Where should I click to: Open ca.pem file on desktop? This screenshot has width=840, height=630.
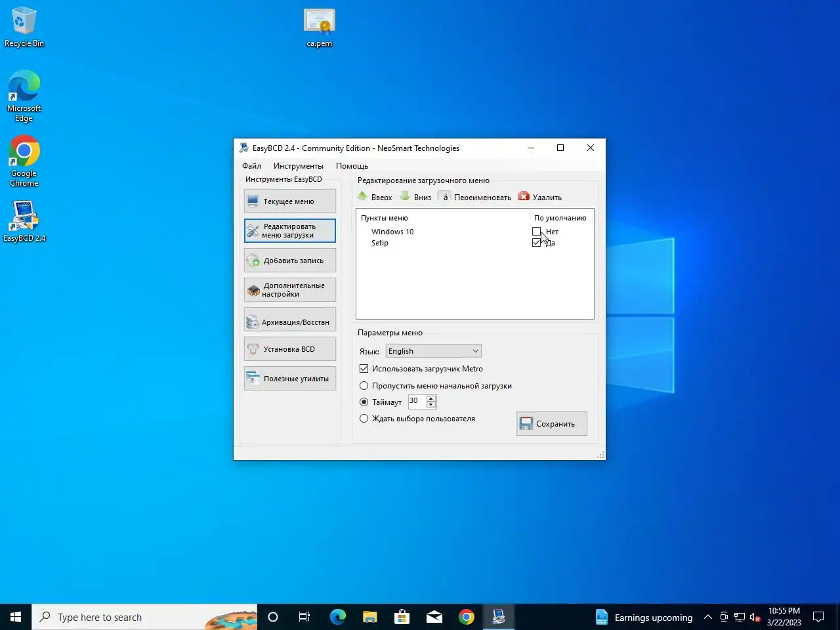tap(320, 28)
